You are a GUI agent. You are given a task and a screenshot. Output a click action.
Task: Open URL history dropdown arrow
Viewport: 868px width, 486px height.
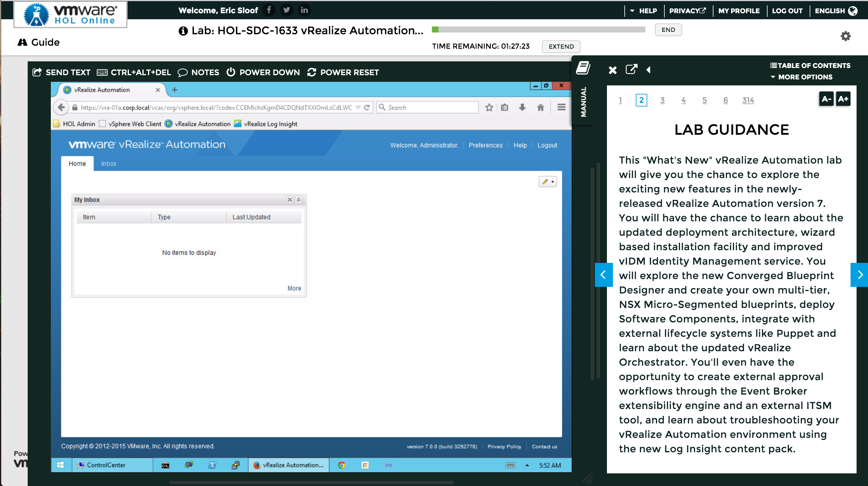[x=358, y=107]
